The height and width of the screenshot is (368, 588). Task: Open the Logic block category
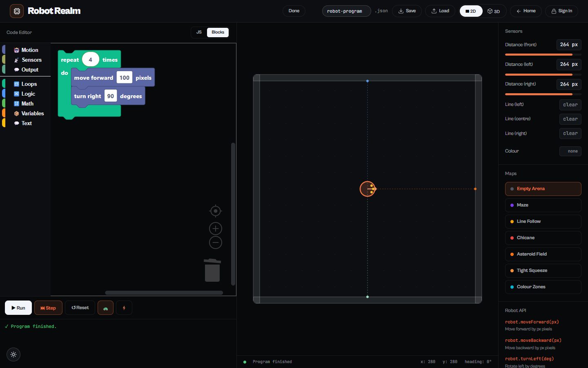(x=26, y=94)
